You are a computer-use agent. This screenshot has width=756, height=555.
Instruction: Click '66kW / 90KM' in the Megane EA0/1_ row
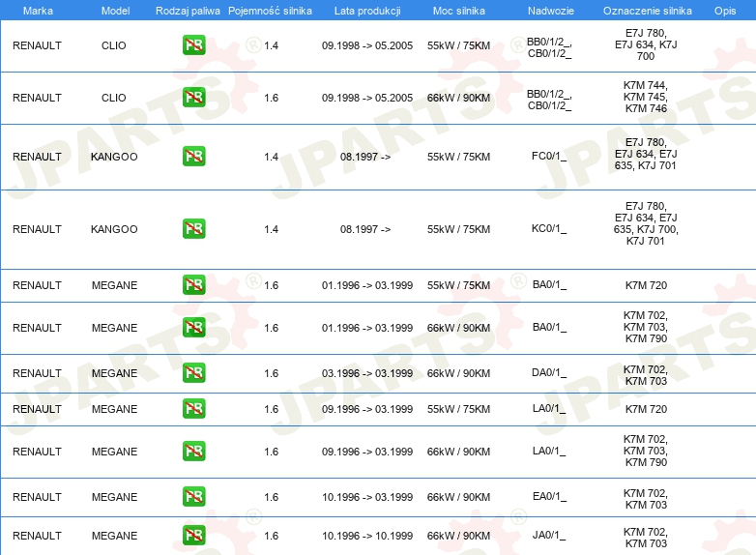(x=458, y=497)
